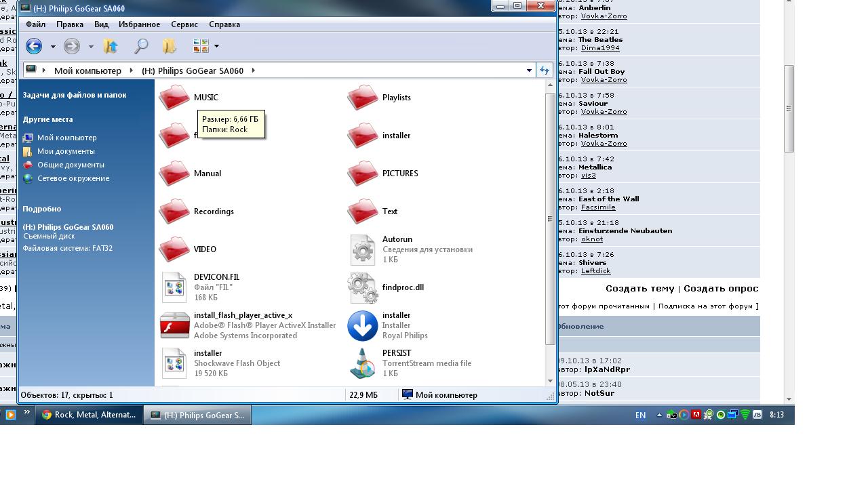Collapse the Подробно sidebar section
Viewport: 868px width, 488px height.
pyautogui.click(x=42, y=209)
